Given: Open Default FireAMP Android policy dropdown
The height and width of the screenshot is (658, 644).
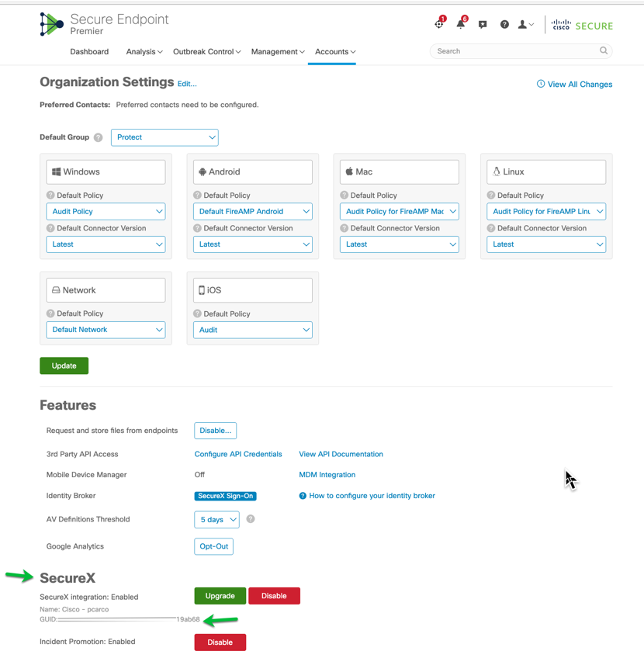Looking at the screenshot, I should click(x=253, y=212).
